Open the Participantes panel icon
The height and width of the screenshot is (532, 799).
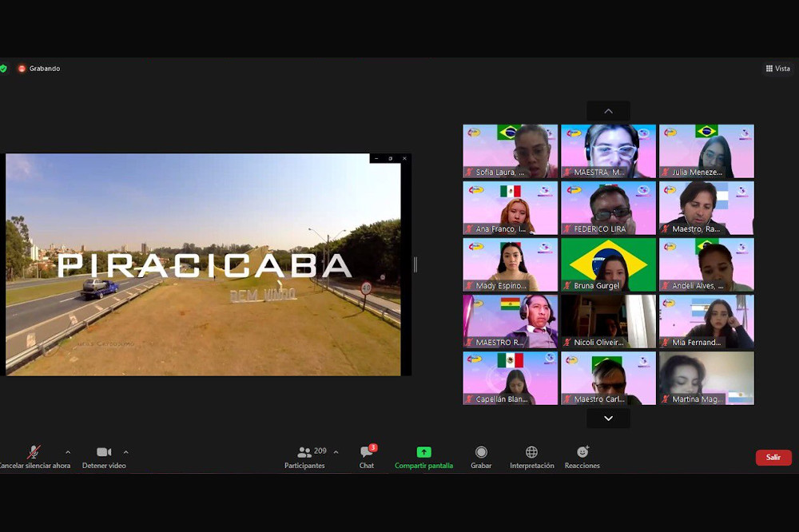[304, 452]
